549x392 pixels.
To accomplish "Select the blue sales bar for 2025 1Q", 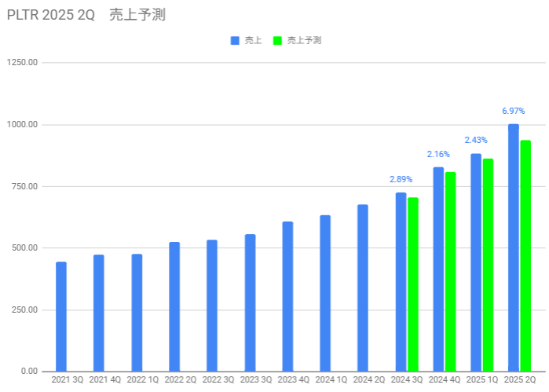I will (x=476, y=262).
